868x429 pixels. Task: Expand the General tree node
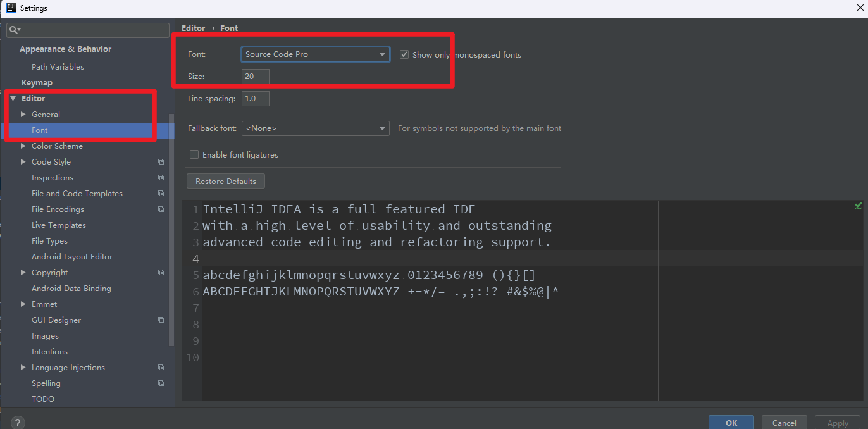(23, 115)
